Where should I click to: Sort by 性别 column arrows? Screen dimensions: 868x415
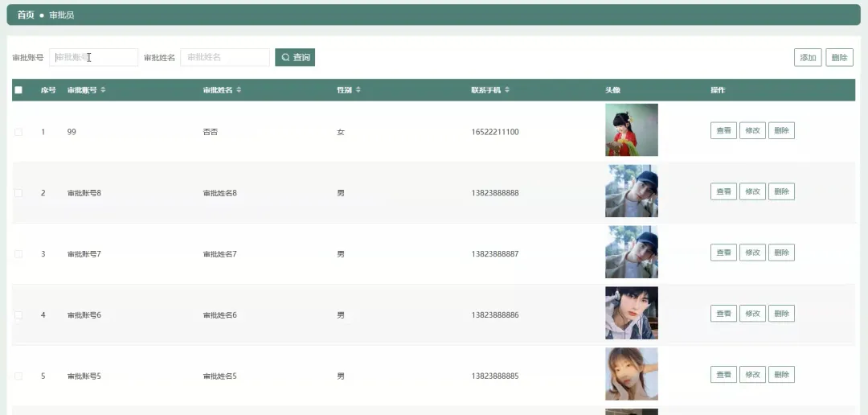[x=358, y=90]
